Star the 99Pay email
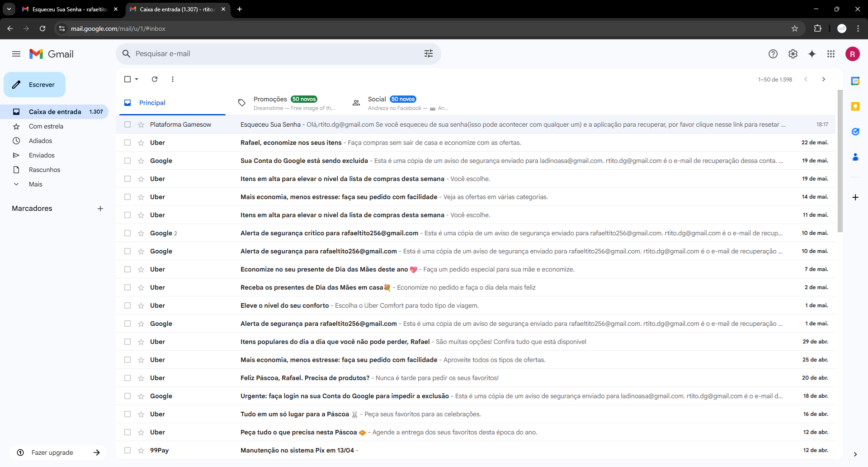This screenshot has width=868, height=467. pyautogui.click(x=141, y=450)
